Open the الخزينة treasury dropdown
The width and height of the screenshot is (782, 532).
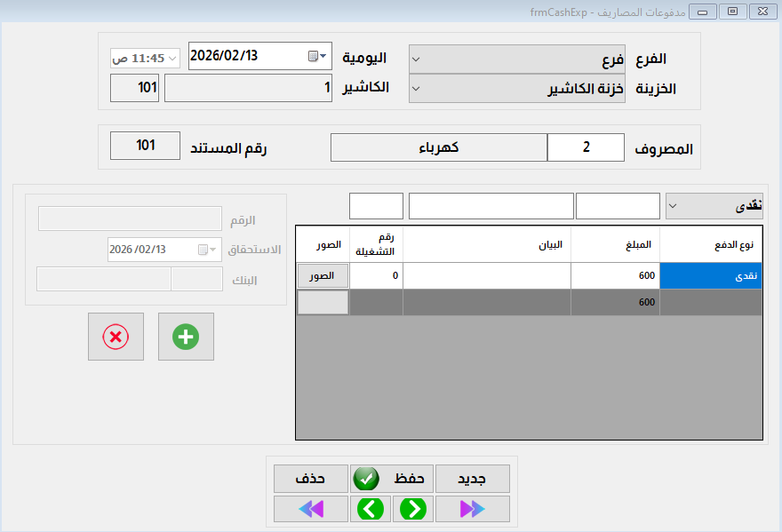tap(517, 89)
